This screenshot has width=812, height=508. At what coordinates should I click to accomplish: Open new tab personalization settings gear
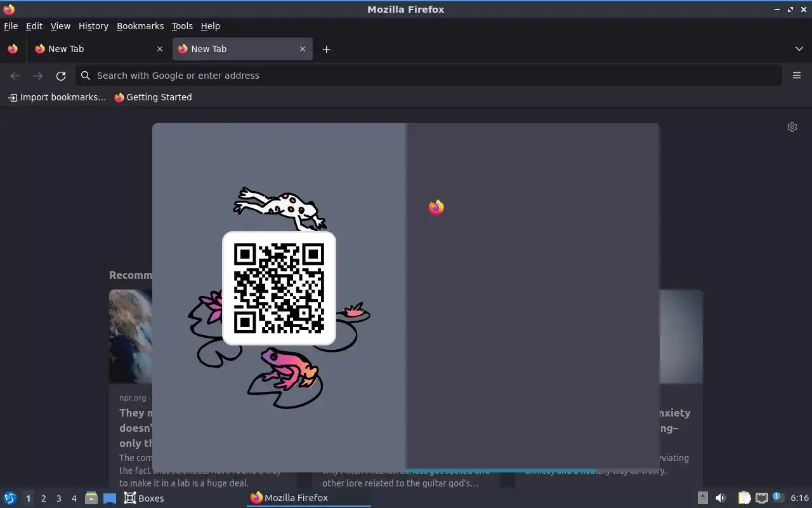coord(792,127)
